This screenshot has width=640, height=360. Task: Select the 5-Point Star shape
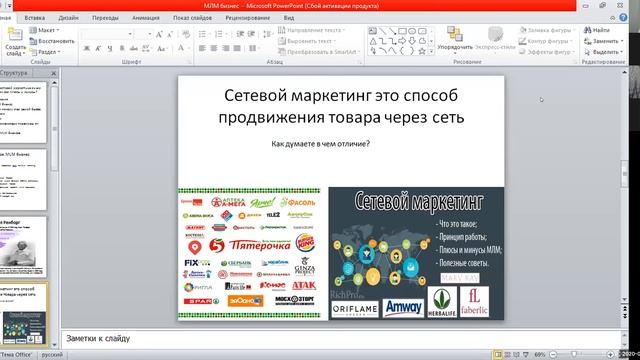coord(422,51)
